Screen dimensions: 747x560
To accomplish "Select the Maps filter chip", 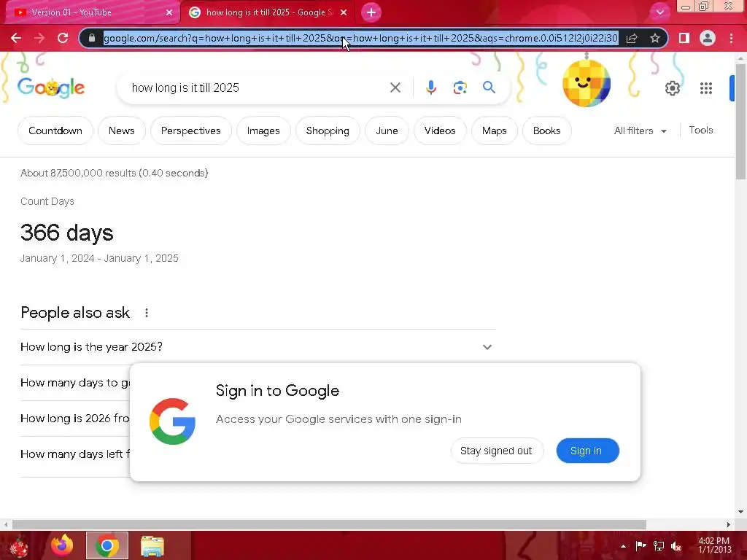I will tap(495, 131).
